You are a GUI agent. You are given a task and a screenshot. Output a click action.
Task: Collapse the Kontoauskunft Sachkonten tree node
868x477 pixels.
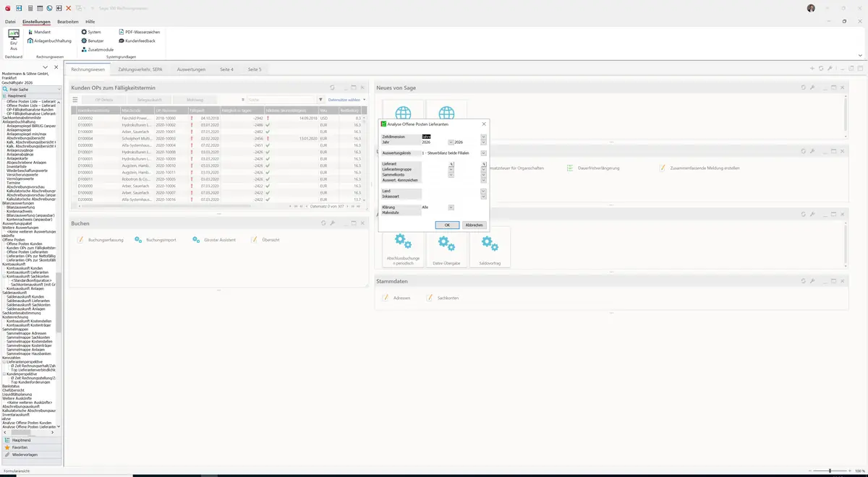click(x=4, y=276)
